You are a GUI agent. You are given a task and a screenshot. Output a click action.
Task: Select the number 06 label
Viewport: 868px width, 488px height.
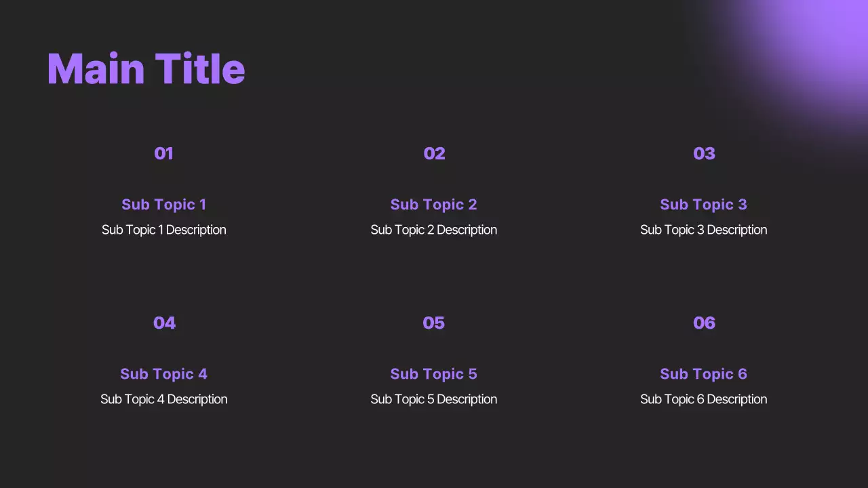[x=704, y=323]
